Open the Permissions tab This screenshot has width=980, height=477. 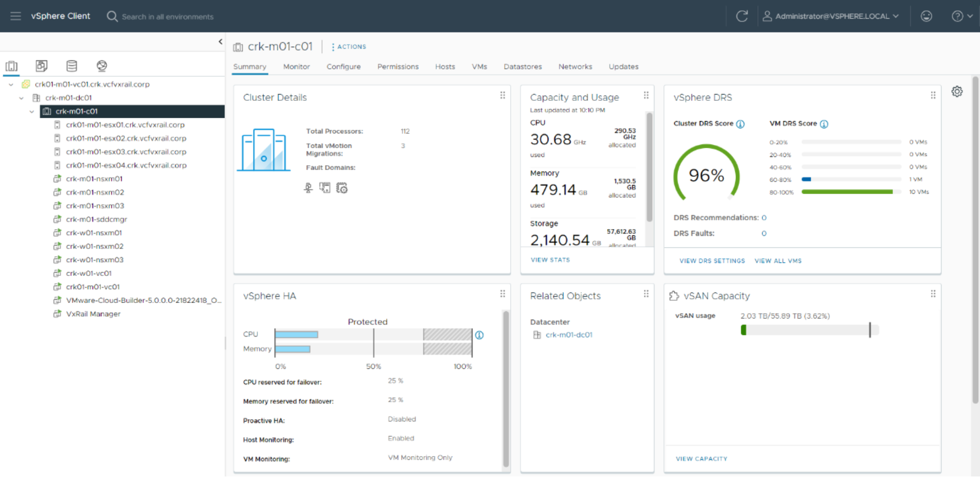click(x=398, y=67)
